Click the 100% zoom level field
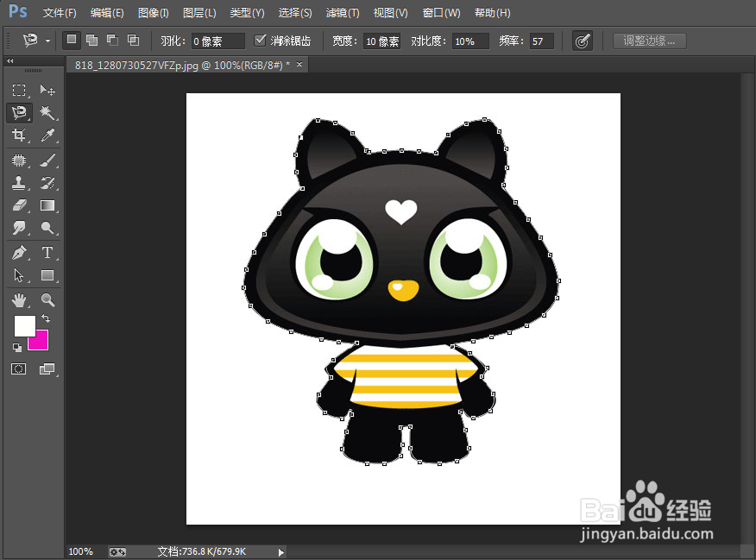 (x=83, y=552)
